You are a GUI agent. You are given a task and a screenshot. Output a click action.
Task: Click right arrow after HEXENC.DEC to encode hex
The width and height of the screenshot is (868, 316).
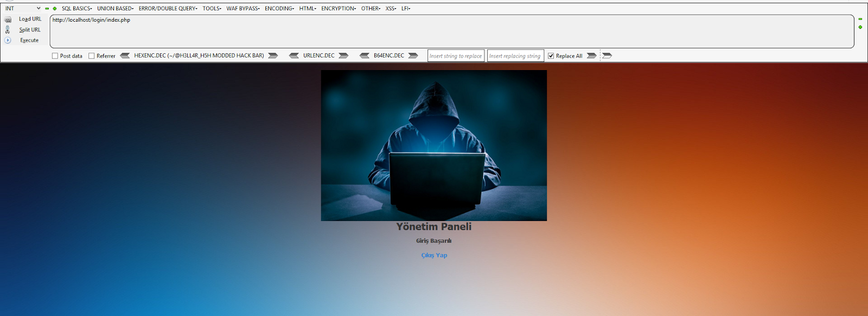point(273,55)
